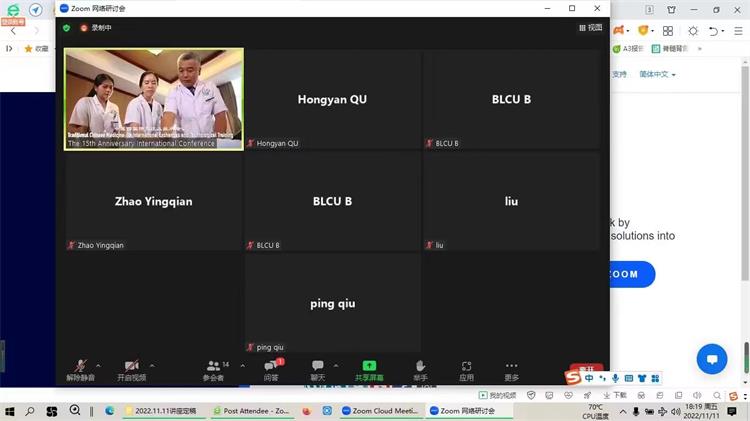750x421 pixels.
Task: Click the green encryption shield icon
Action: click(x=66, y=28)
